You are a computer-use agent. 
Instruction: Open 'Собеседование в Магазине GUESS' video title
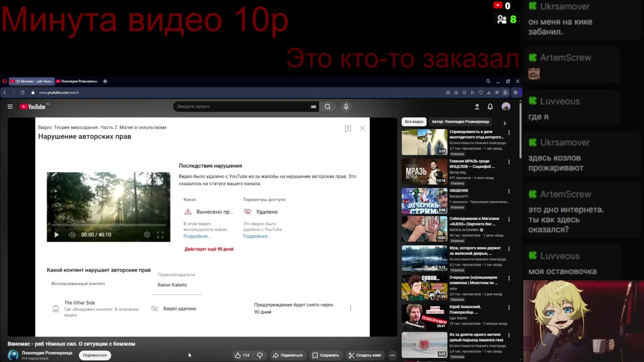coord(474,222)
